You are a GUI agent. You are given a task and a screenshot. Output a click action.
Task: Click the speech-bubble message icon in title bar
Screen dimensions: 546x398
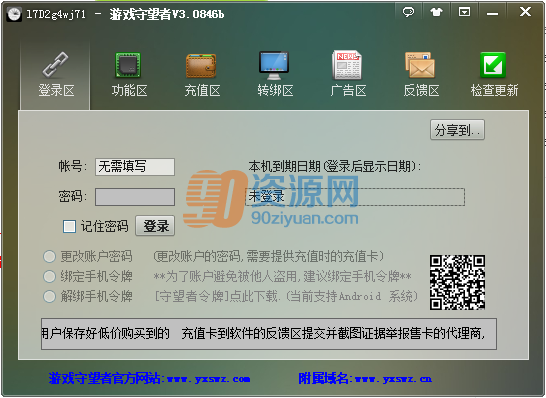coord(408,12)
